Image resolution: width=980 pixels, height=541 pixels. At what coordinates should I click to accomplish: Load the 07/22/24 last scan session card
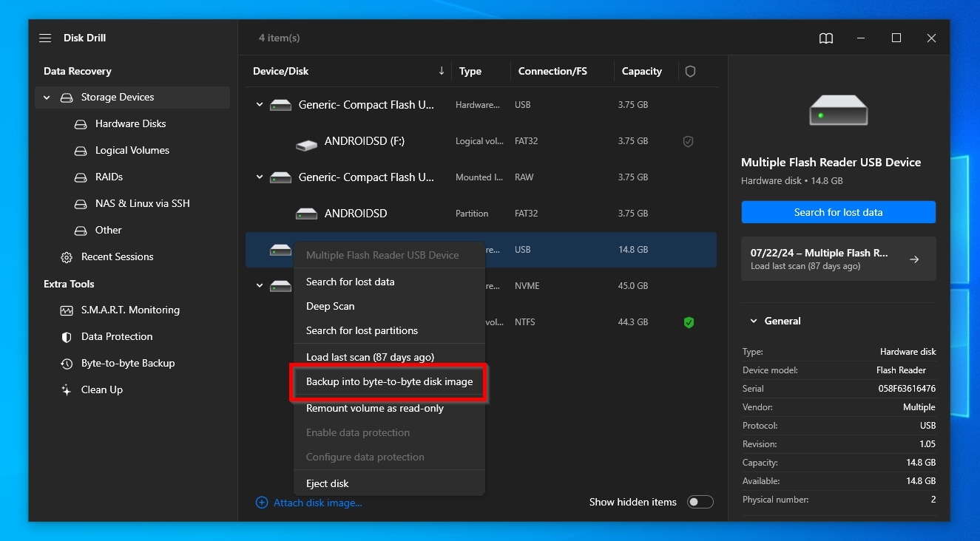coord(838,259)
